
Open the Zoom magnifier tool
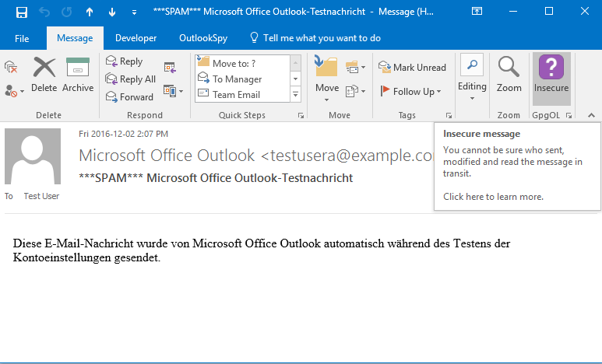[x=509, y=75]
